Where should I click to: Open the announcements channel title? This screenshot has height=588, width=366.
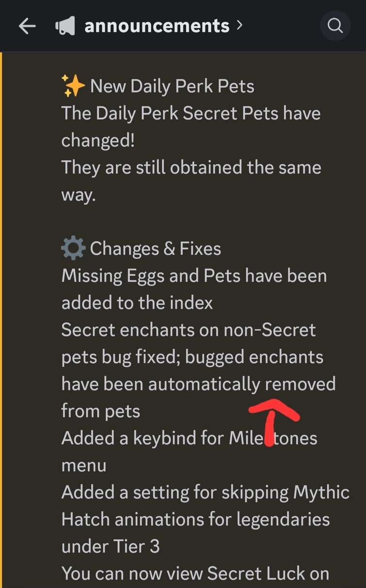pyautogui.click(x=157, y=26)
